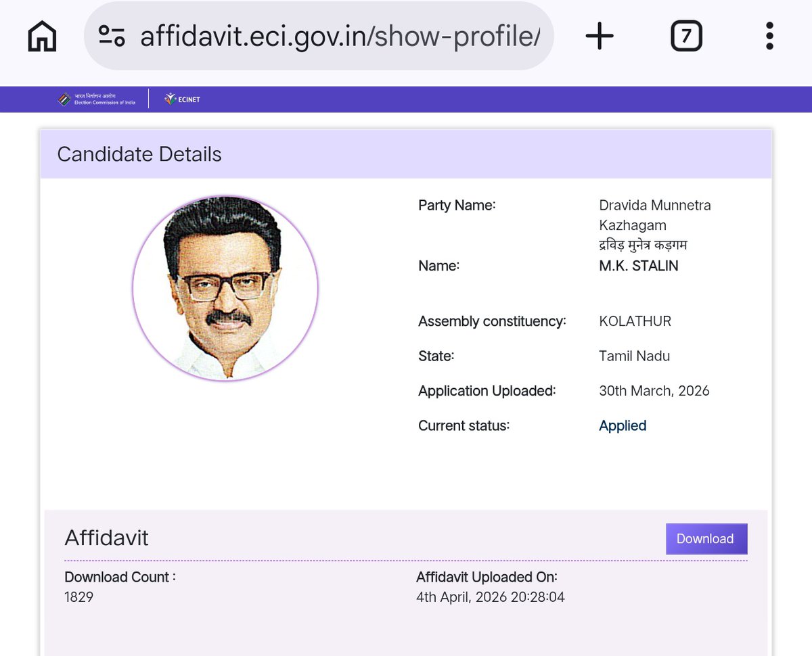Click the Name: label
This screenshot has height=656, width=812.
pos(439,266)
